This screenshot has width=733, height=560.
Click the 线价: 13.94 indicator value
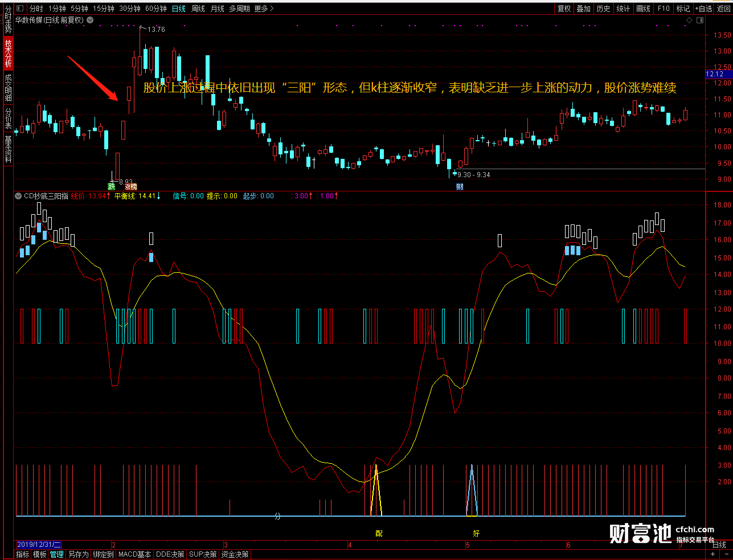(91, 196)
